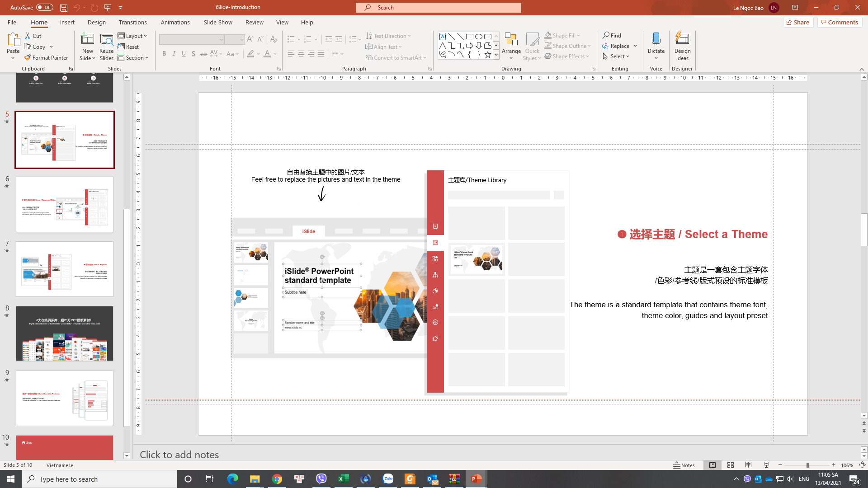Click the Share button

(798, 22)
